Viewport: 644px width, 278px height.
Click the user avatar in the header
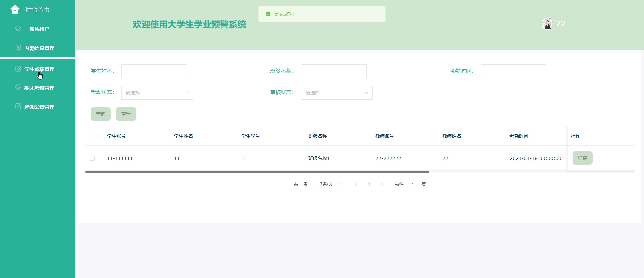pos(547,24)
